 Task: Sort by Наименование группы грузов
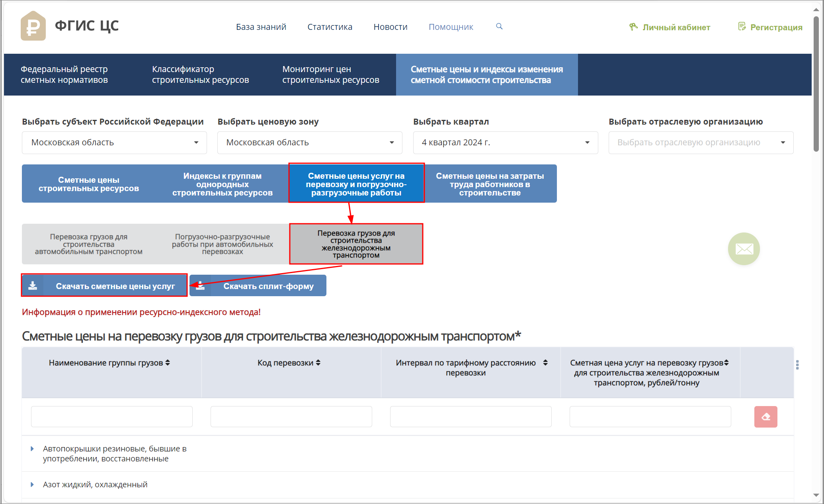168,363
